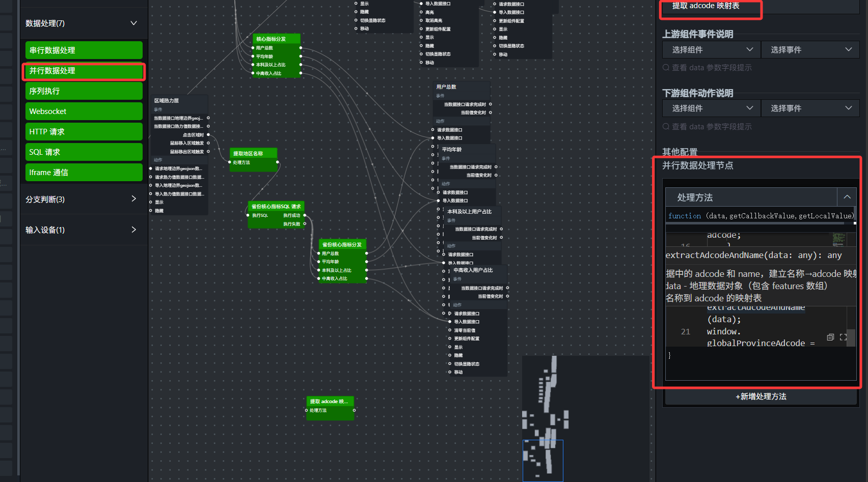Open fullscreen code editor icon

coord(843,337)
